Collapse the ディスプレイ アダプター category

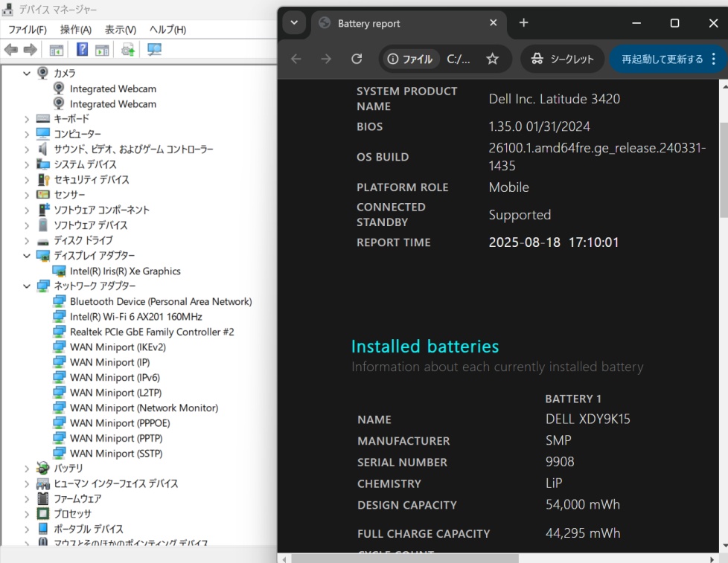click(x=27, y=256)
